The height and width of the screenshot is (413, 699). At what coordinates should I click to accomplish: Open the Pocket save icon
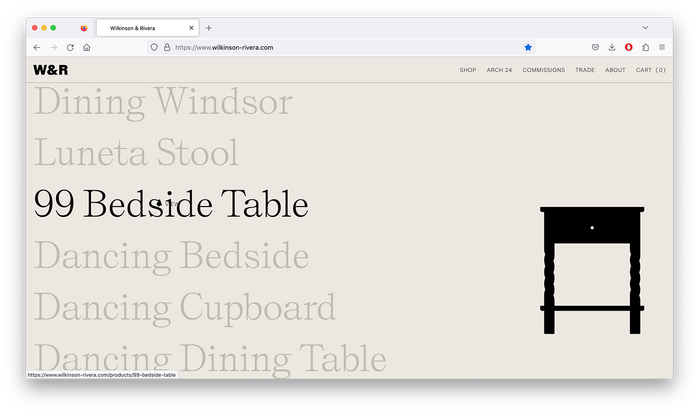click(x=595, y=47)
